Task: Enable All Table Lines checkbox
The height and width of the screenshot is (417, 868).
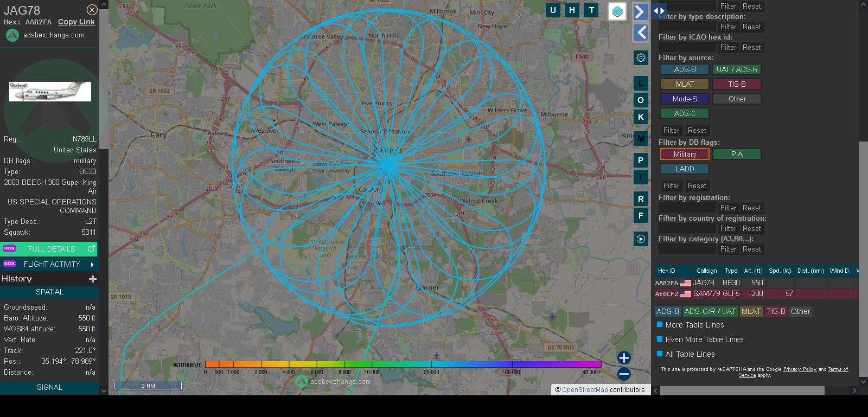Action: click(660, 354)
